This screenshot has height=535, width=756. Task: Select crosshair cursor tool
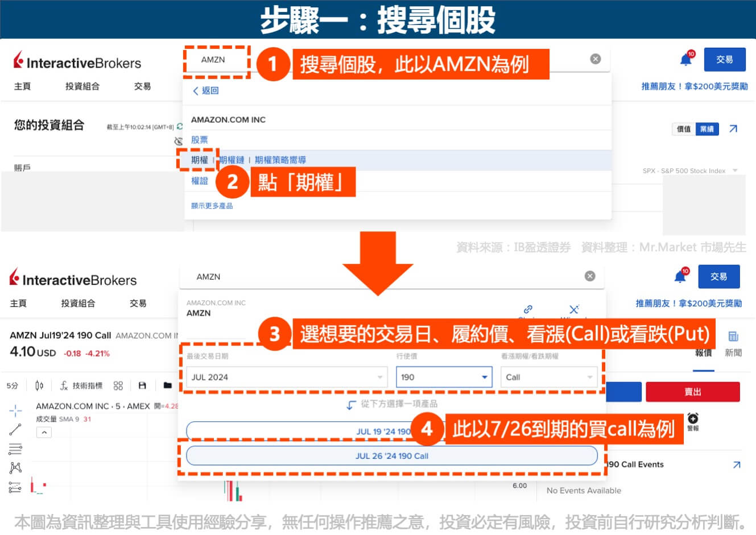(15, 410)
